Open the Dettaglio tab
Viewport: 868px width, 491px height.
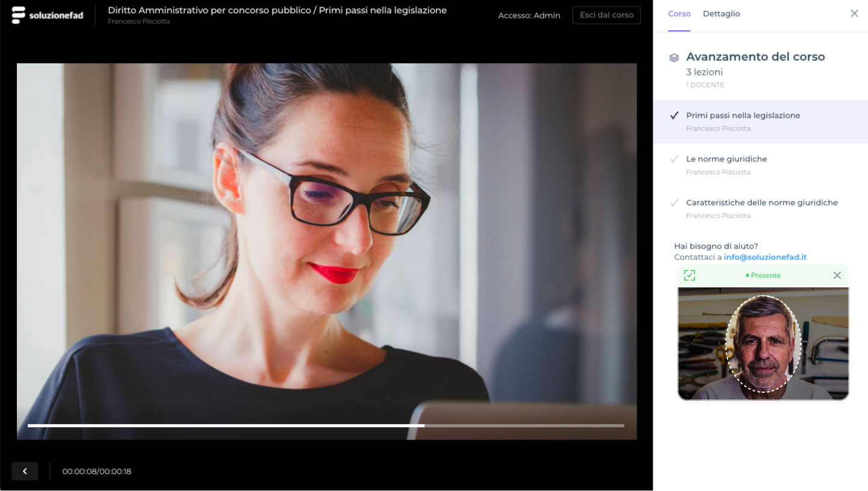click(x=721, y=14)
